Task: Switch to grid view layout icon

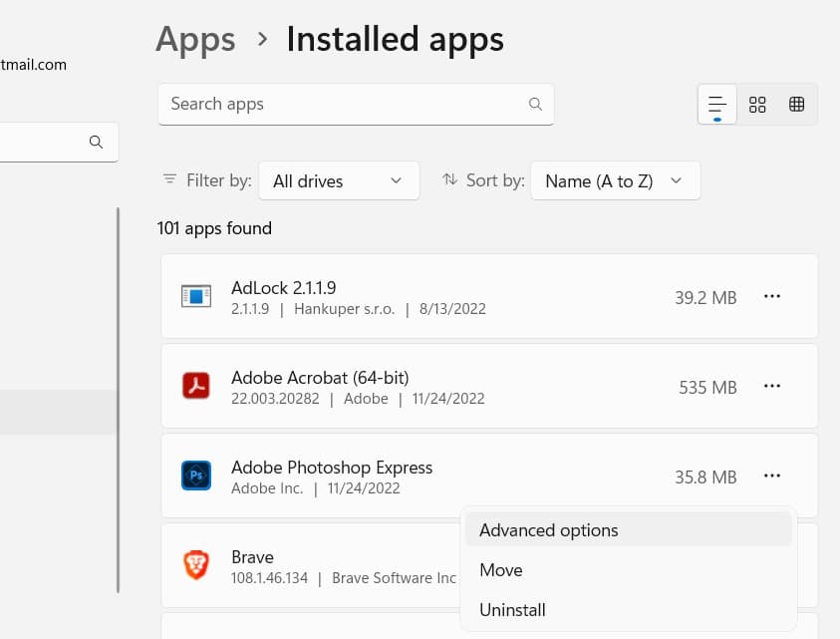Action: click(x=757, y=104)
